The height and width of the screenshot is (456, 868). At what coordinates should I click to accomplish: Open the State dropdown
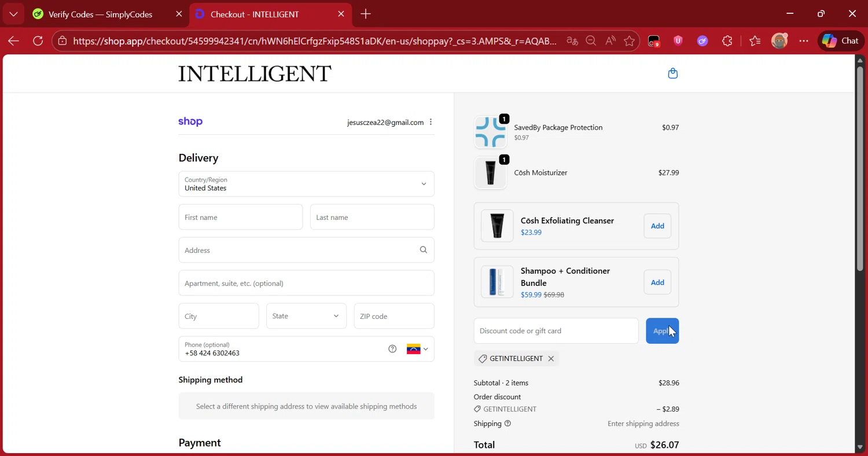click(x=306, y=316)
